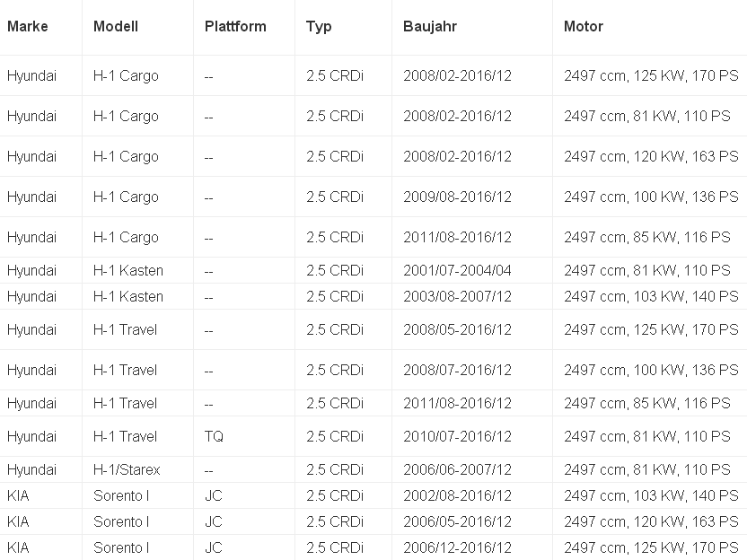747x560 pixels.
Task: Click the 2002/08-2016/12 Baujahr cell
Action: tap(457, 496)
